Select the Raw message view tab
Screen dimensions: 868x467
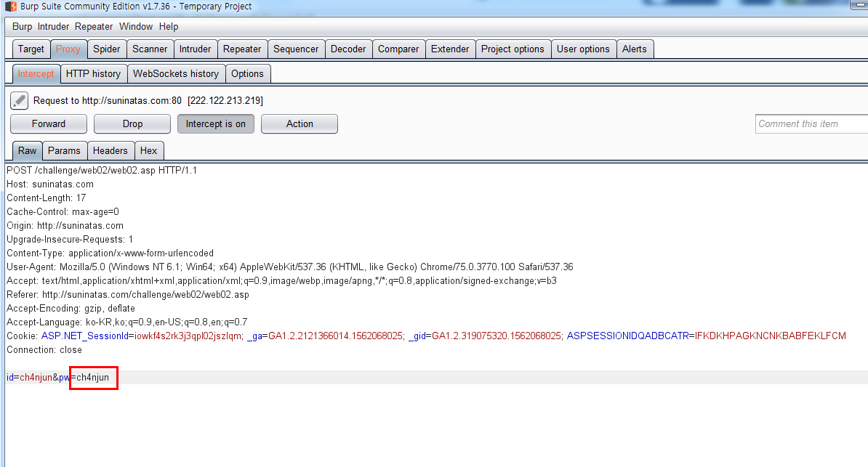coord(27,150)
